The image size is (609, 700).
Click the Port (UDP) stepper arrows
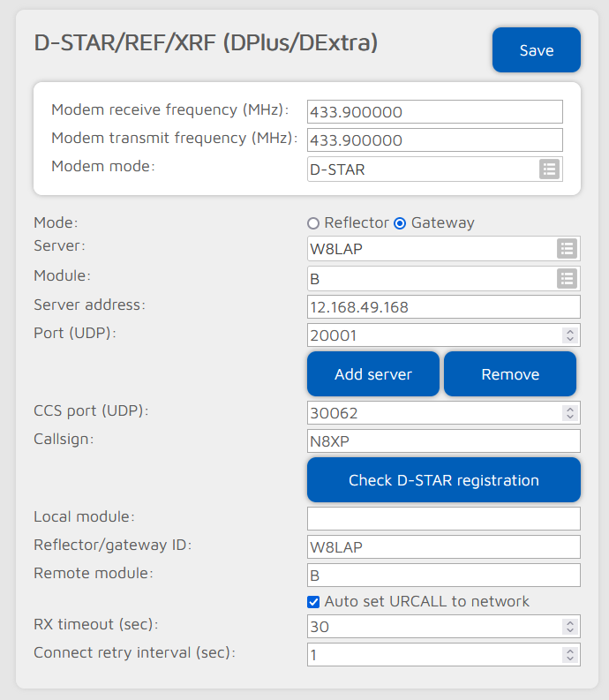(569, 335)
